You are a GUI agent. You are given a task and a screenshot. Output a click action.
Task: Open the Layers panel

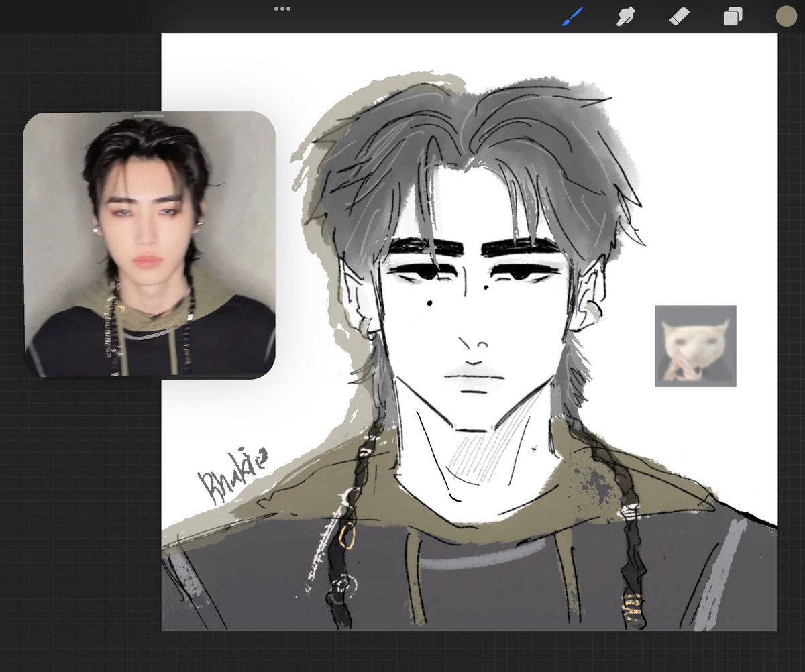[733, 16]
